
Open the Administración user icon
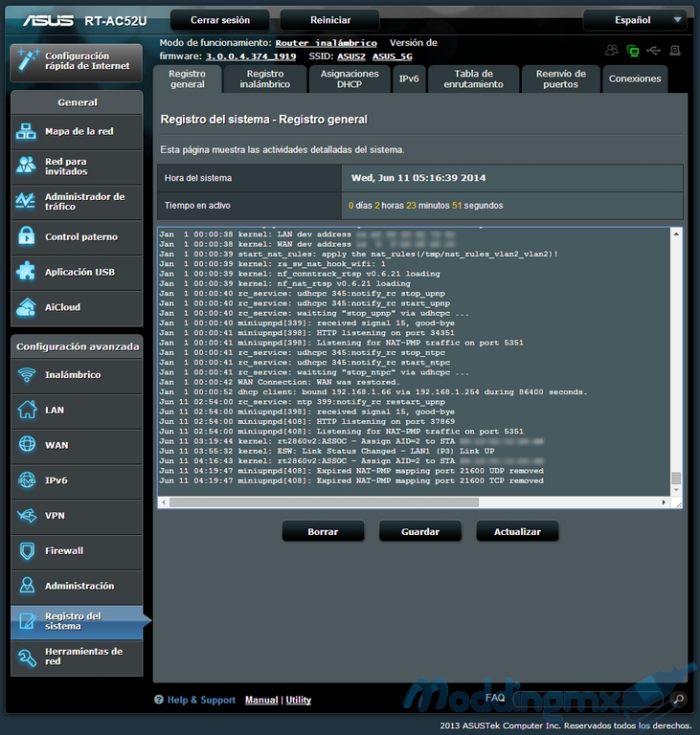point(27,586)
